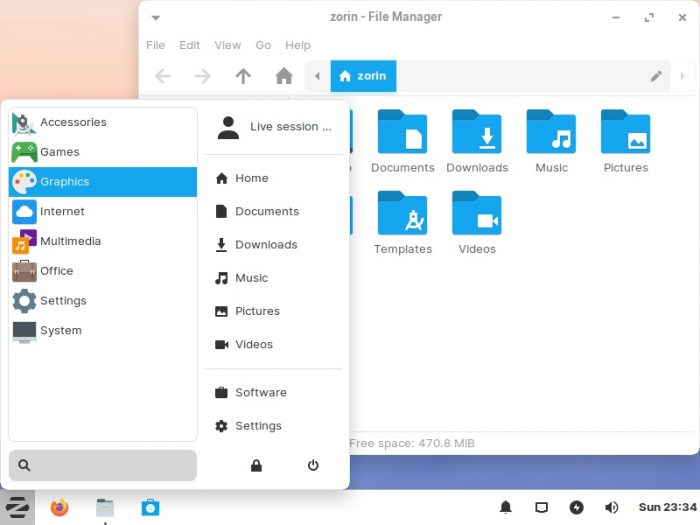700x525 pixels.
Task: Open the Templates folder
Action: pos(402,223)
